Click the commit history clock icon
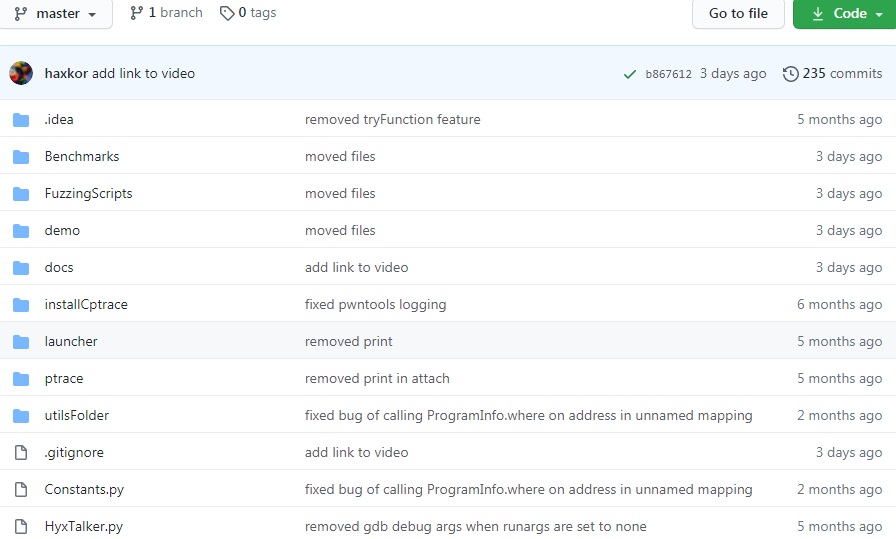This screenshot has height=539, width=896. pos(790,74)
